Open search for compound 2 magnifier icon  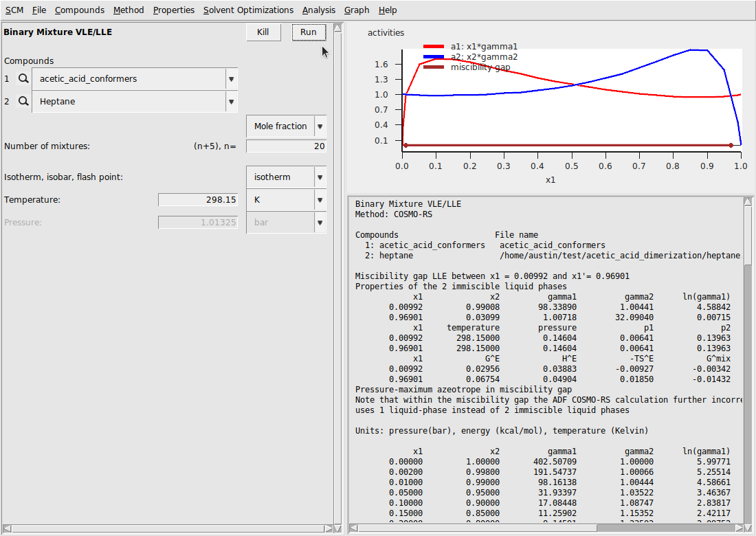coord(23,101)
